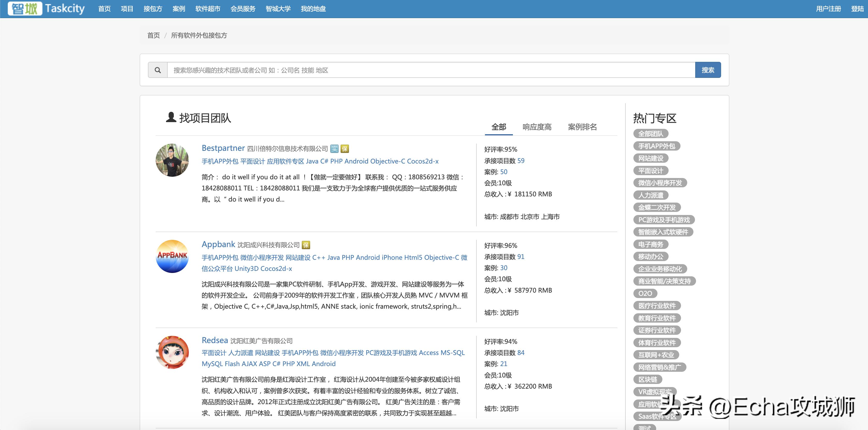The width and height of the screenshot is (868, 430).
Task: Switch to the 响应度高 tab
Action: tap(537, 127)
